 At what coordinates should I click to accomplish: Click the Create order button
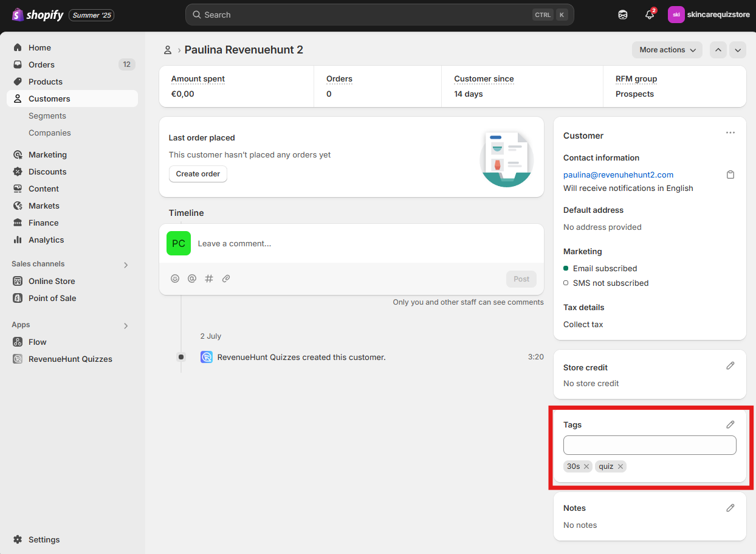pos(198,174)
